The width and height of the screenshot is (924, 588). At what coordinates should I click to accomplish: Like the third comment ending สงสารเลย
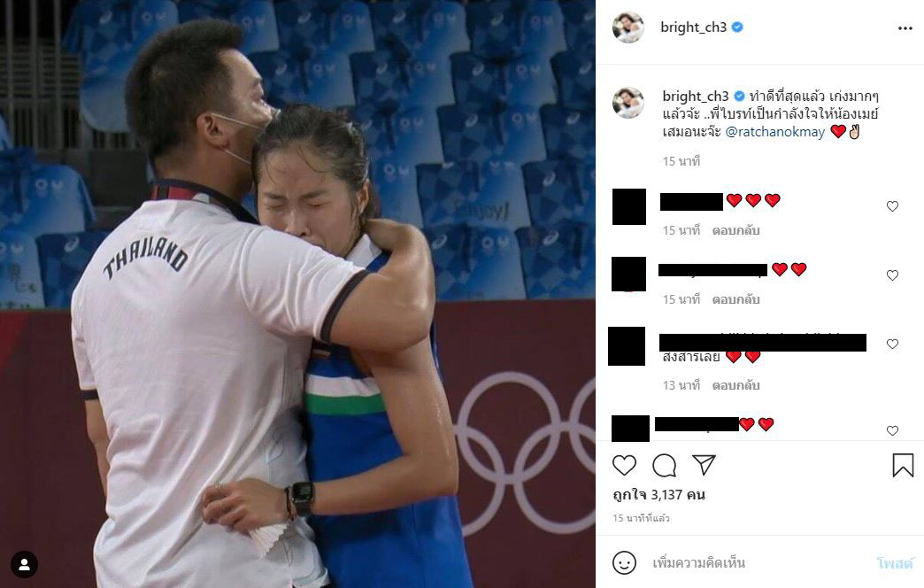(892, 344)
